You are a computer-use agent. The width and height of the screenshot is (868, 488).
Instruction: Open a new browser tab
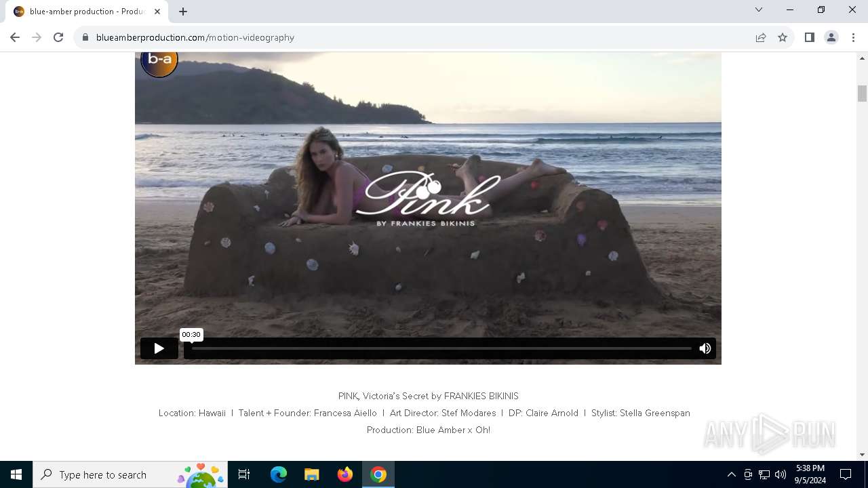183,12
